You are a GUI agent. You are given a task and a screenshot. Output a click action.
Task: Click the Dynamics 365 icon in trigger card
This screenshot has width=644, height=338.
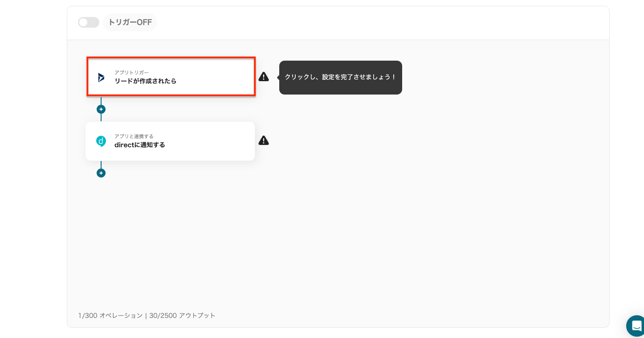[x=101, y=77]
